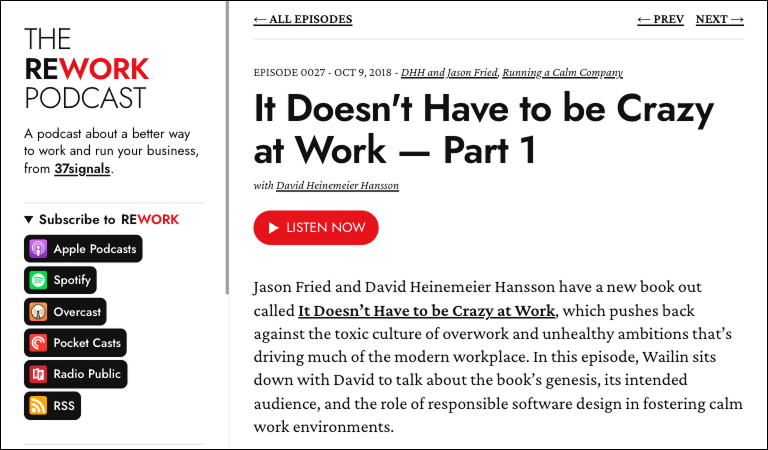Start playback with the Listen Now button
Screen dimensions: 768x450
pos(316,228)
